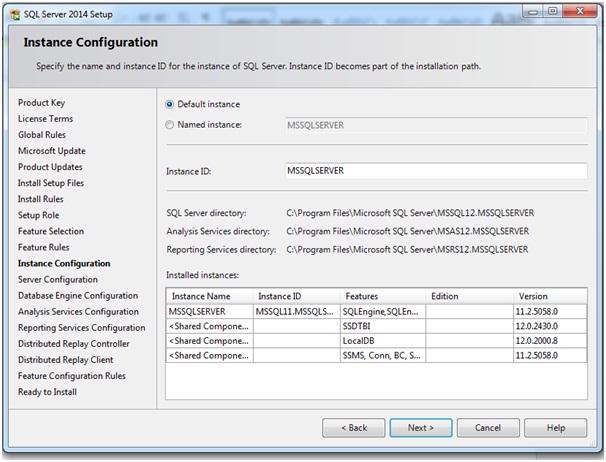
Task: Sort by Instance Name column header
Action: [x=210, y=297]
